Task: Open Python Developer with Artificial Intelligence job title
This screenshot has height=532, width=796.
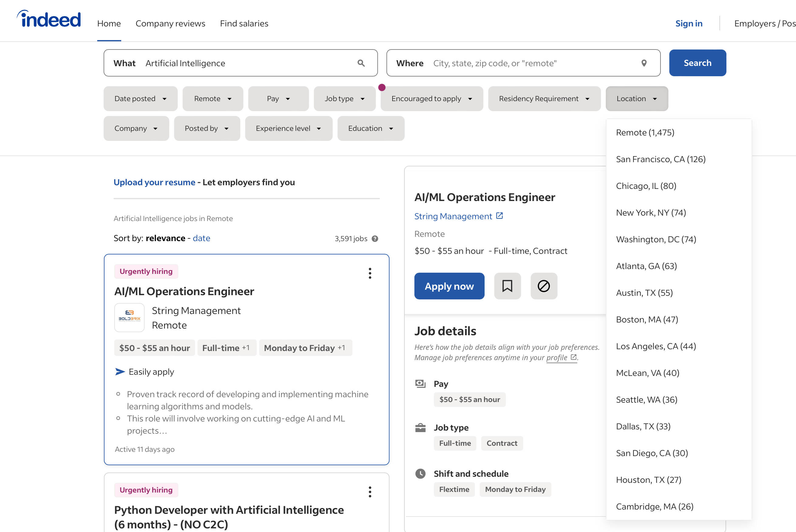Action: (229, 517)
